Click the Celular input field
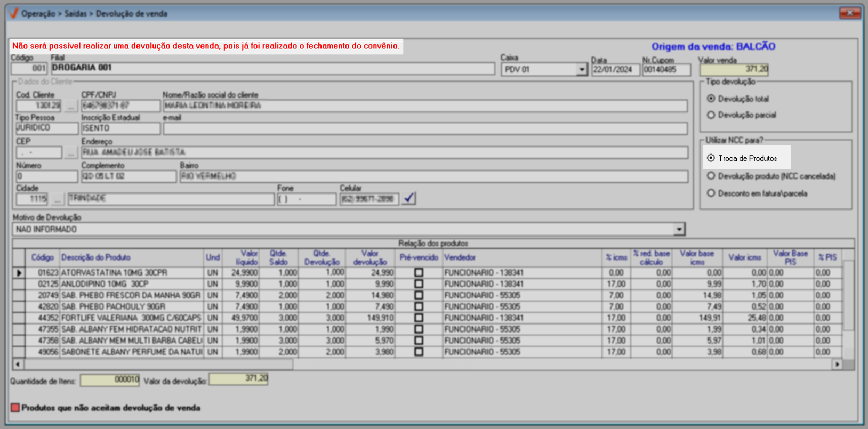 click(369, 199)
